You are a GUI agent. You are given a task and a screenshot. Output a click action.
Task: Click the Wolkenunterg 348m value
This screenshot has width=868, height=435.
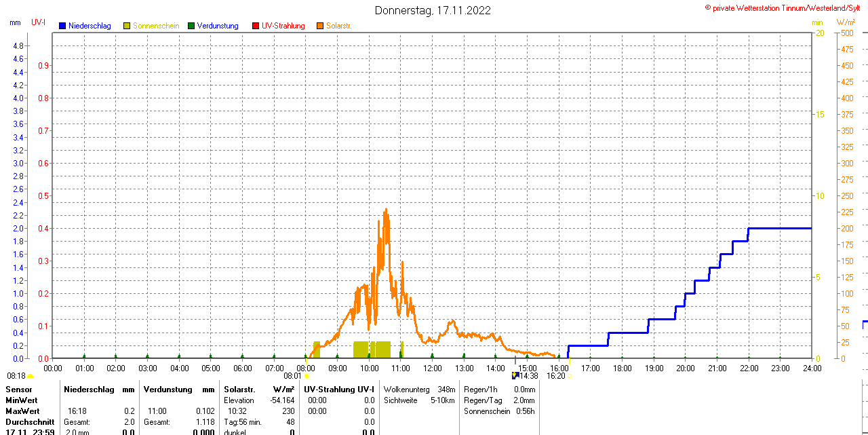click(446, 390)
